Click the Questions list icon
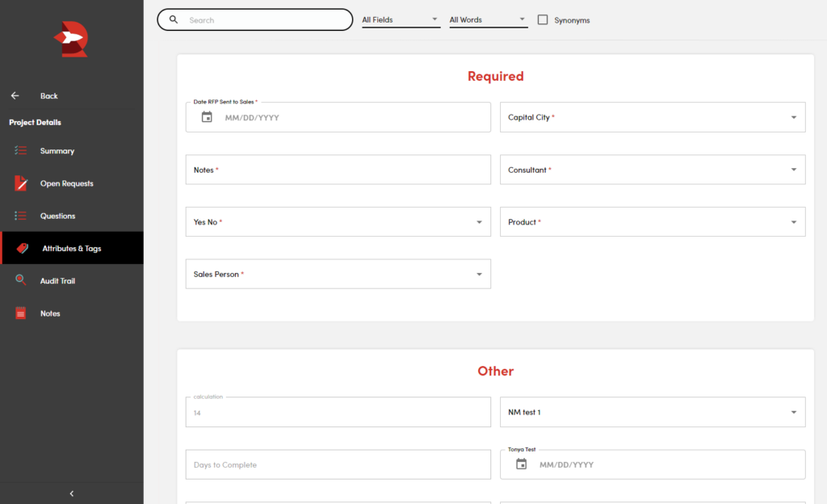This screenshot has height=504, width=827. pyautogui.click(x=20, y=216)
